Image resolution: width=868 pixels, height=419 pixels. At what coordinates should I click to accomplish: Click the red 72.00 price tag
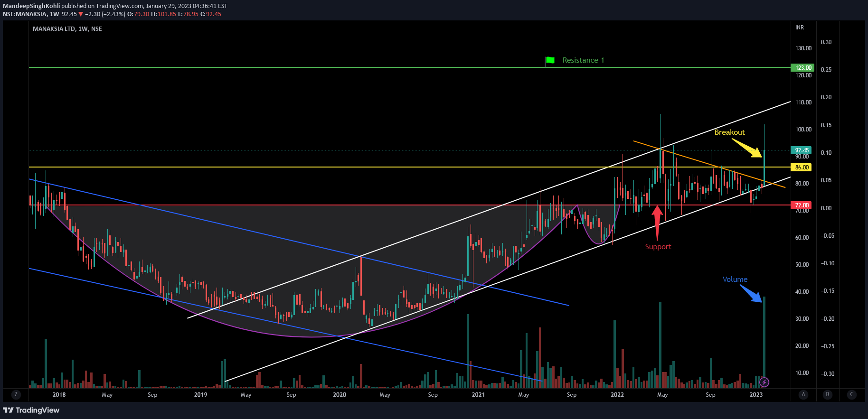click(802, 205)
